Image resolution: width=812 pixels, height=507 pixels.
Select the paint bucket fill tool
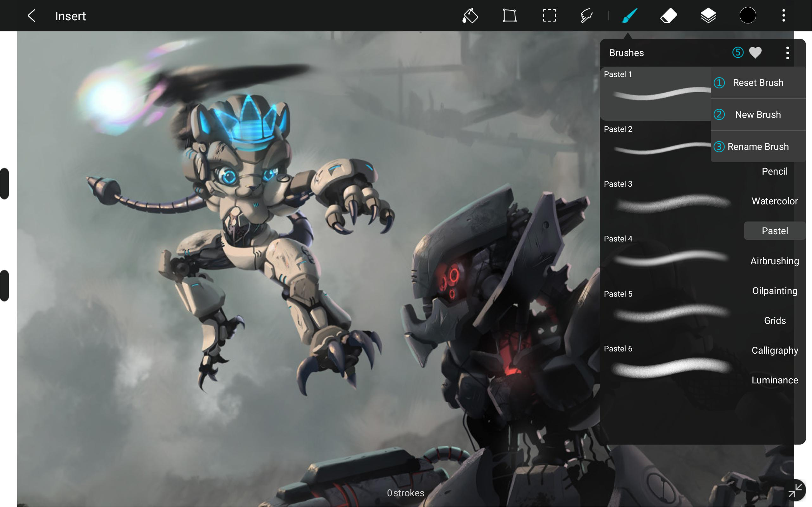click(x=470, y=16)
